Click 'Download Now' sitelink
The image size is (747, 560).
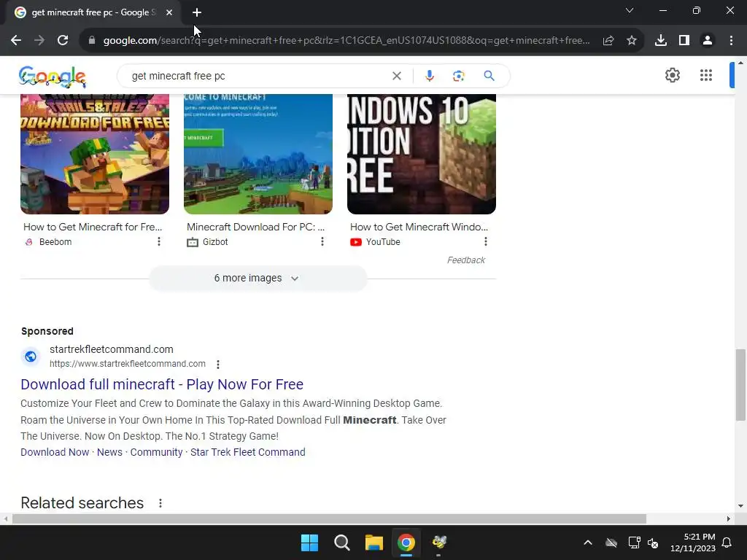coord(55,452)
